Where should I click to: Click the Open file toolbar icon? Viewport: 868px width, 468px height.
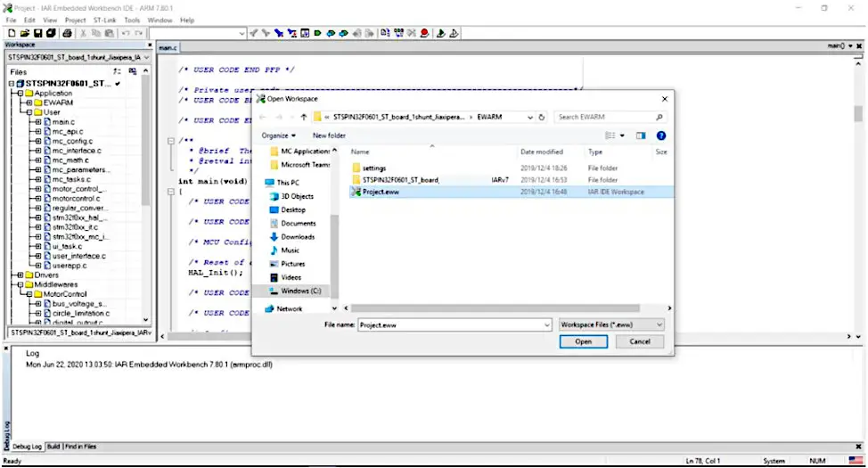tap(25, 33)
